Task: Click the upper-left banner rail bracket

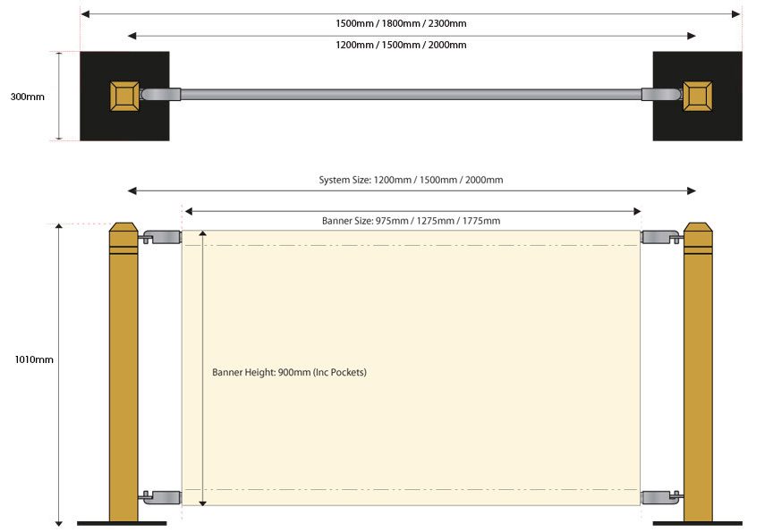Action: [161, 237]
